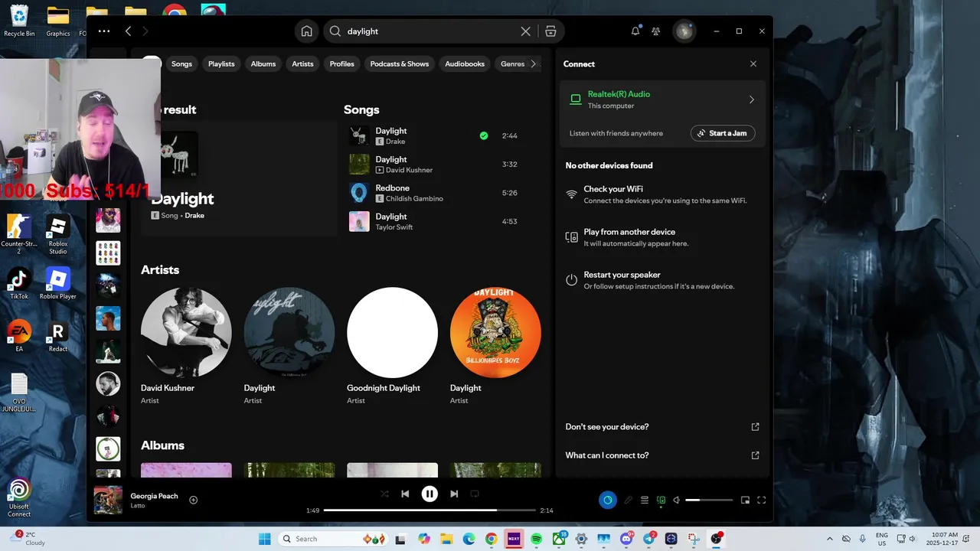The image size is (980, 551).
Task: Toggle the repeat button
Action: (475, 494)
